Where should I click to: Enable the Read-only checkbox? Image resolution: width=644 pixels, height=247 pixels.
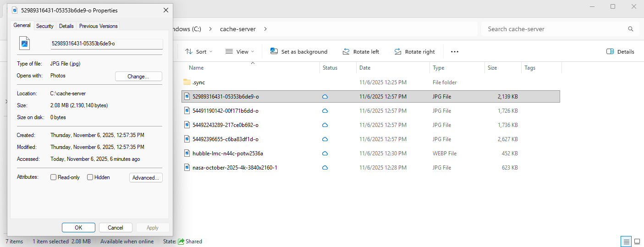[x=54, y=177]
